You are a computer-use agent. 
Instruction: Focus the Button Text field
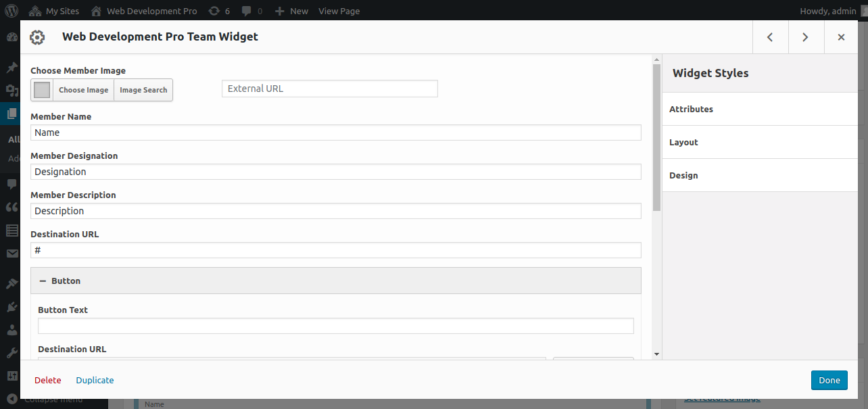tap(336, 326)
